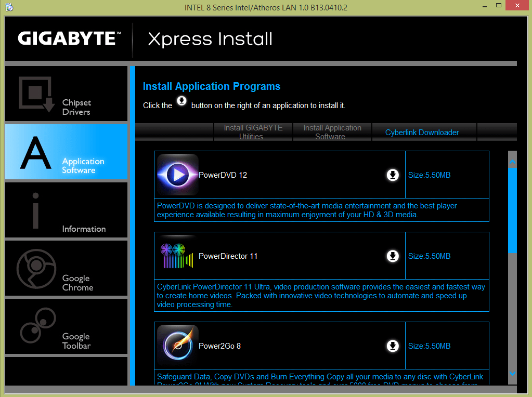The image size is (532, 397).
Task: Click Power2Go 8 Size:5.50MB text
Action: 429,346
